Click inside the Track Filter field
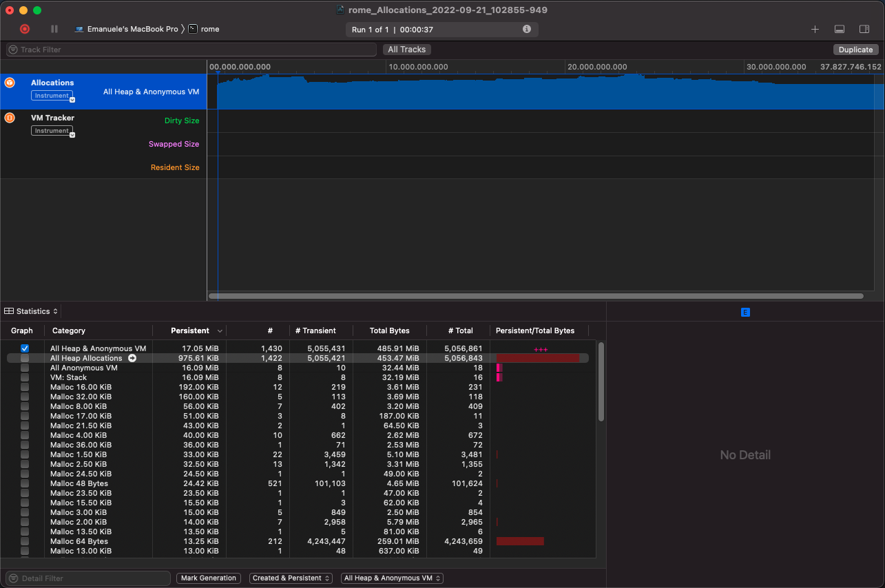Viewport: 885px width, 588px height. coord(191,49)
